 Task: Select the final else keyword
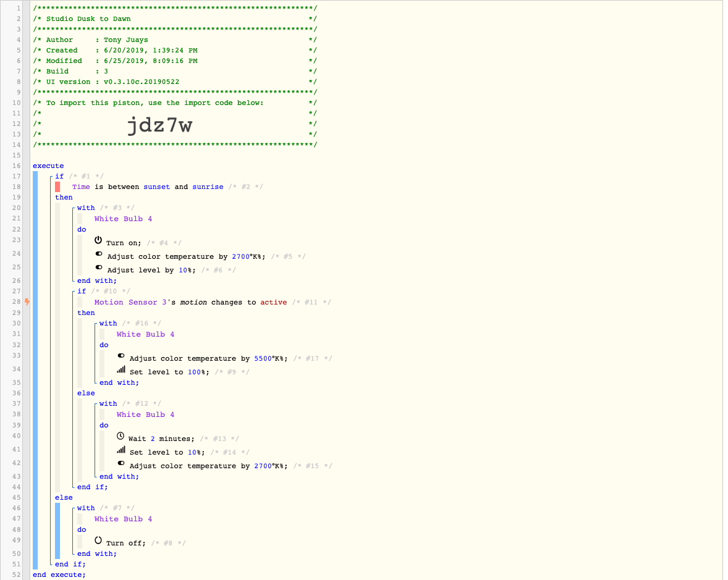click(64, 498)
